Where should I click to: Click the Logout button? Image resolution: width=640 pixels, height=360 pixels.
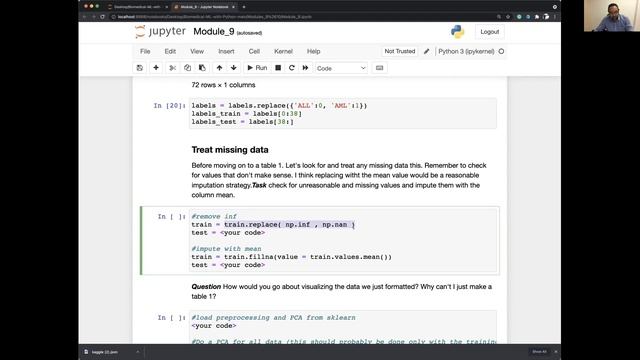pos(489,32)
